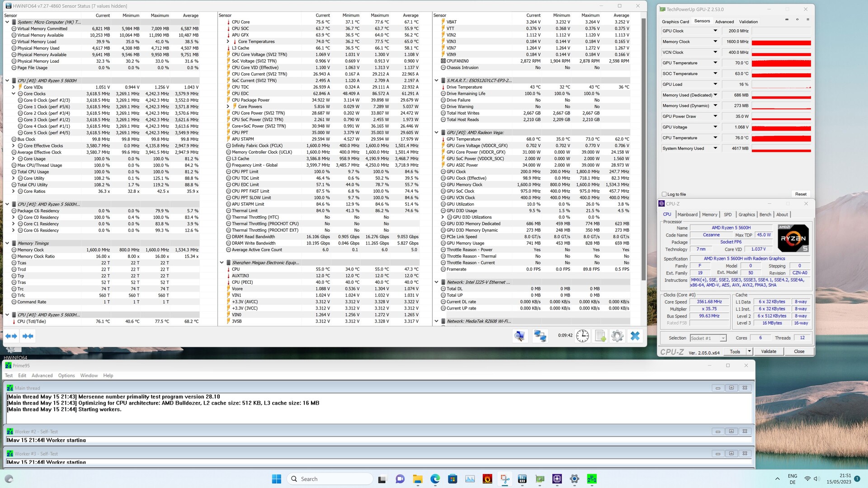This screenshot has height=488, width=868.
Task: Switch to GPU-Z taskbar icon
Action: pos(540,479)
